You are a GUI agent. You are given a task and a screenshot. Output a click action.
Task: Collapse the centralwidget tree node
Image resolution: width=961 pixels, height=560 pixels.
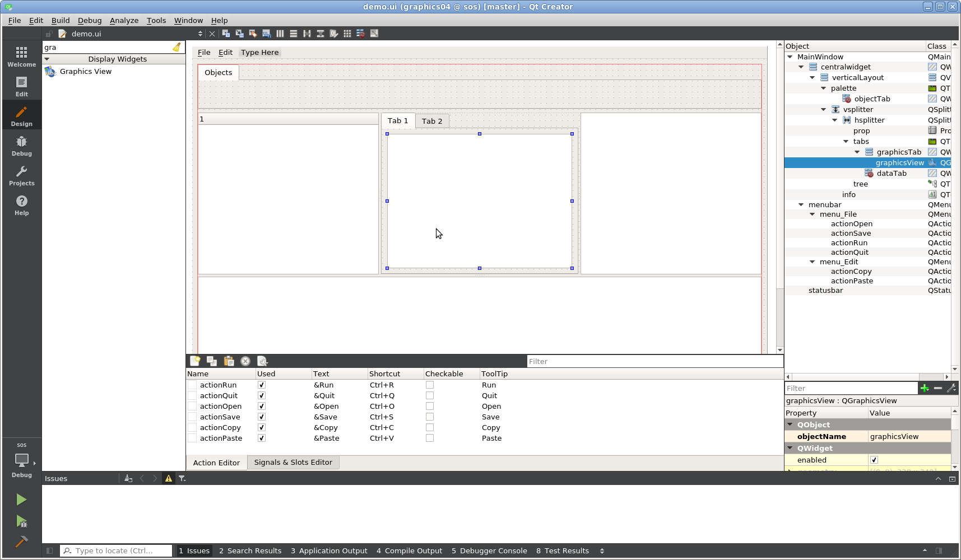pyautogui.click(x=801, y=67)
